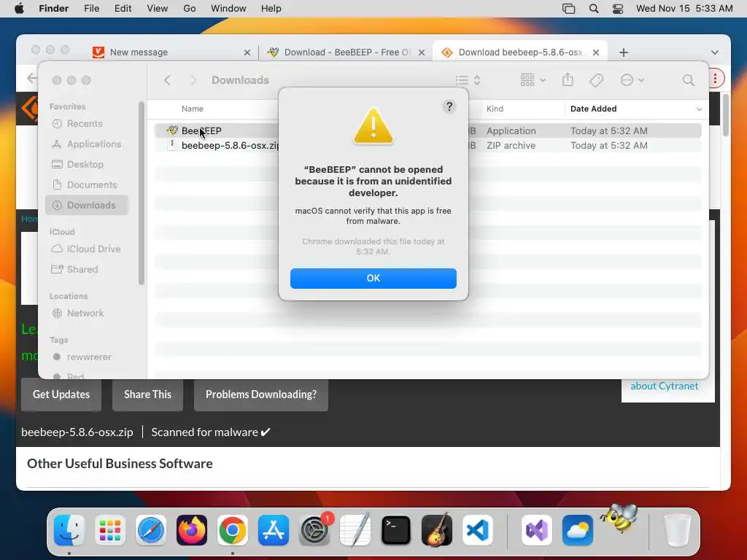Open the Finder group-by dropdown

[533, 80]
